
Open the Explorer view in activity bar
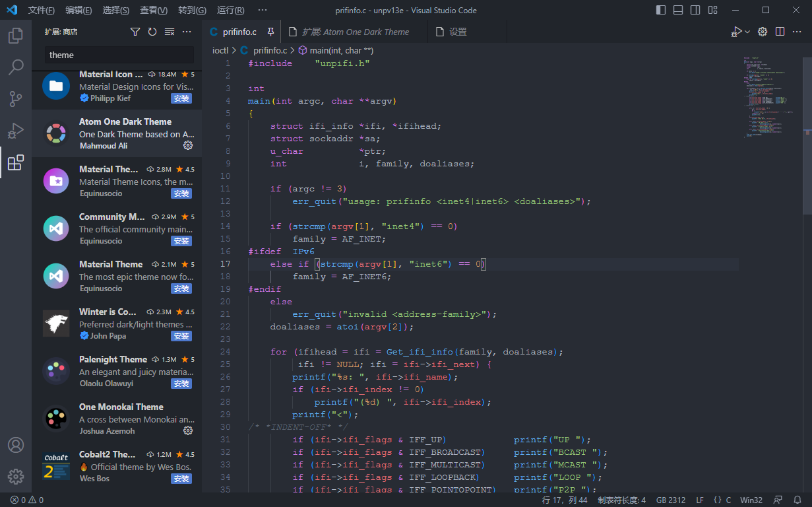tap(16, 36)
